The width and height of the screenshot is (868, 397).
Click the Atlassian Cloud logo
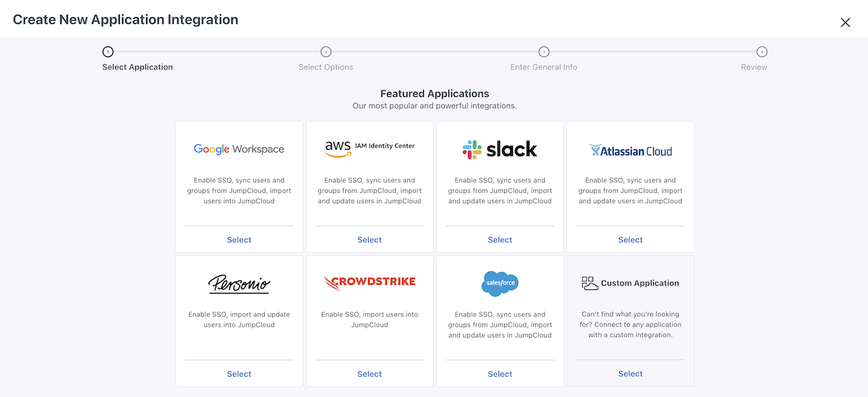[x=630, y=150]
